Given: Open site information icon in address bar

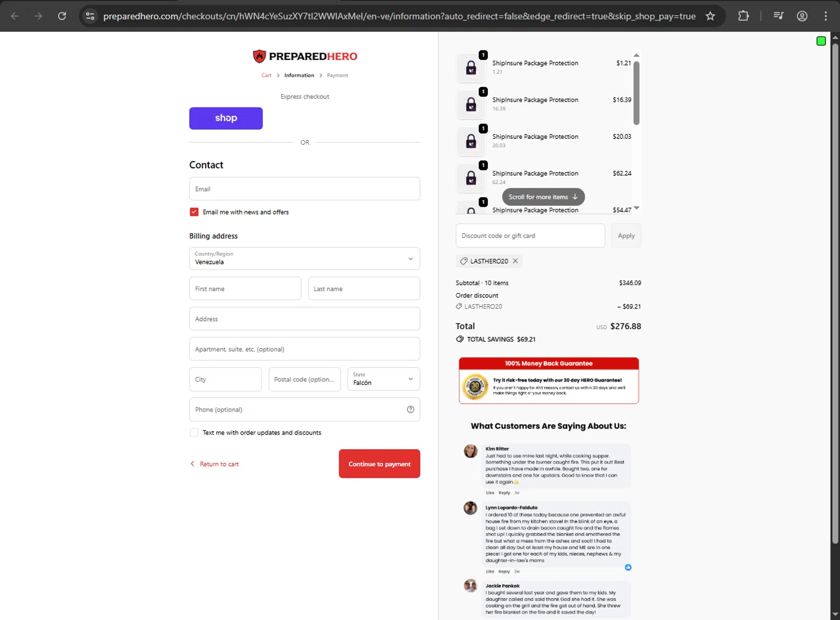Looking at the screenshot, I should (x=90, y=16).
